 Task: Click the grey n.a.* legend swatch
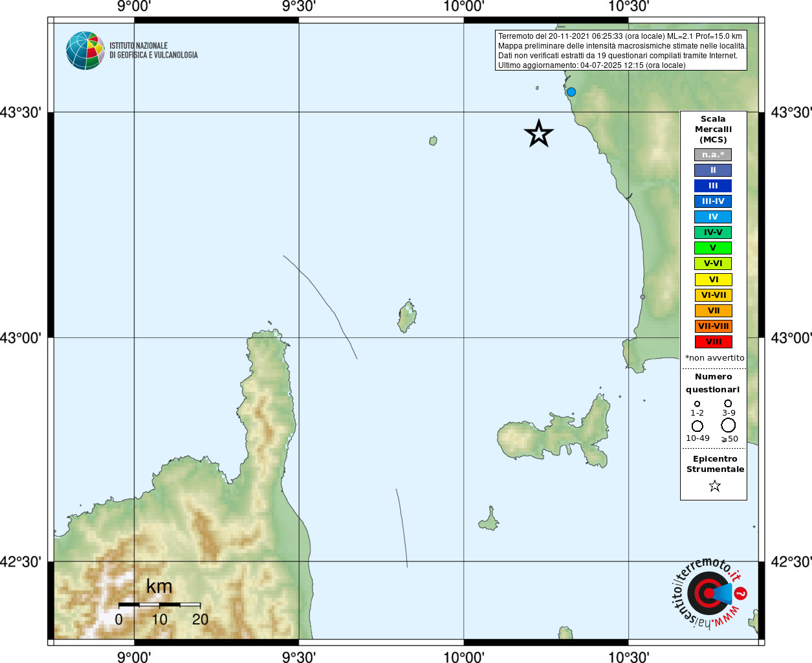(x=713, y=155)
